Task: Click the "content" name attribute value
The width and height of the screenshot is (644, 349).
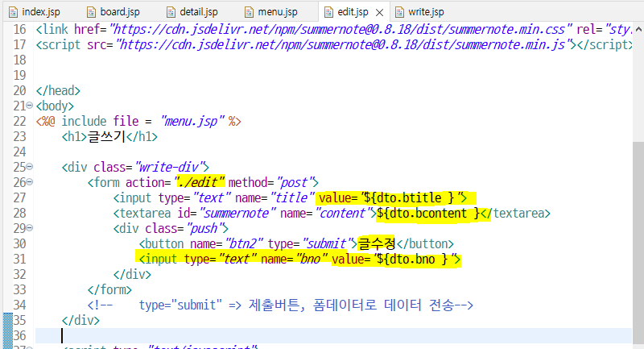Action: [x=342, y=213]
